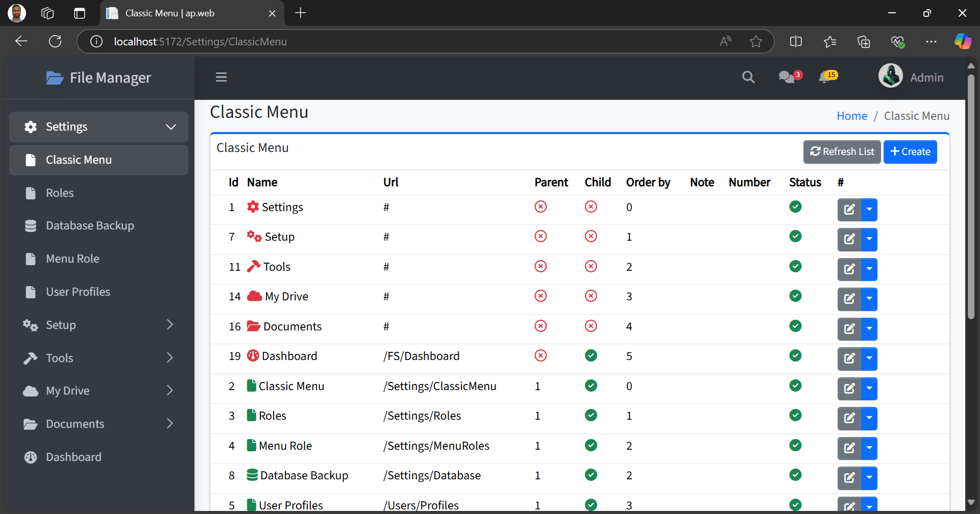This screenshot has width=980, height=514.
Task: Click the Create button
Action: point(910,152)
